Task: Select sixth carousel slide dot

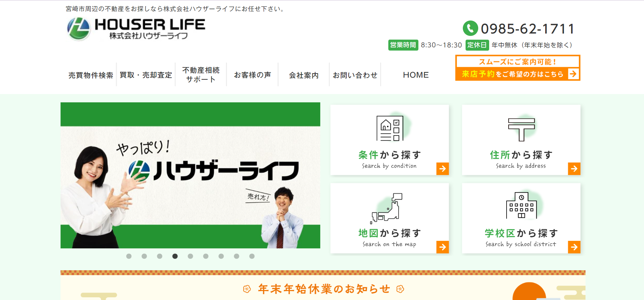Action: (206, 256)
